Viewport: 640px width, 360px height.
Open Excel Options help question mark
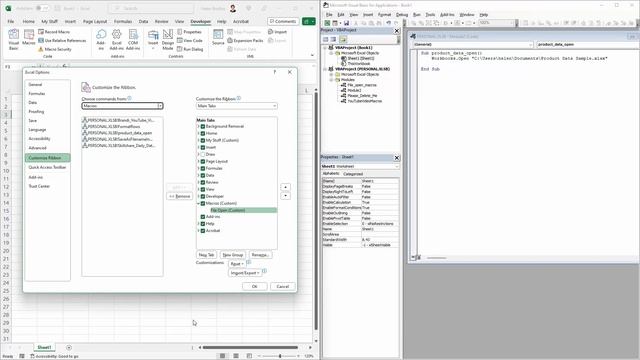tap(274, 72)
